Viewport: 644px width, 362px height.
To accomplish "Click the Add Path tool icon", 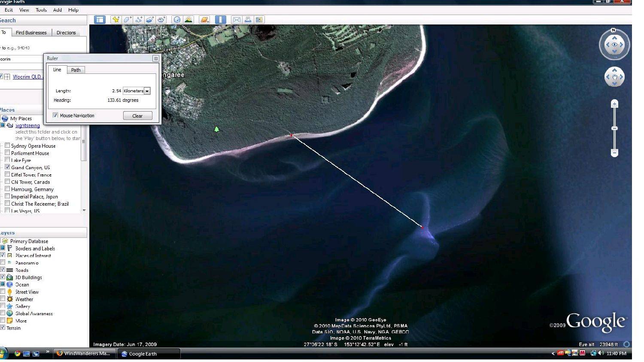I will [138, 20].
